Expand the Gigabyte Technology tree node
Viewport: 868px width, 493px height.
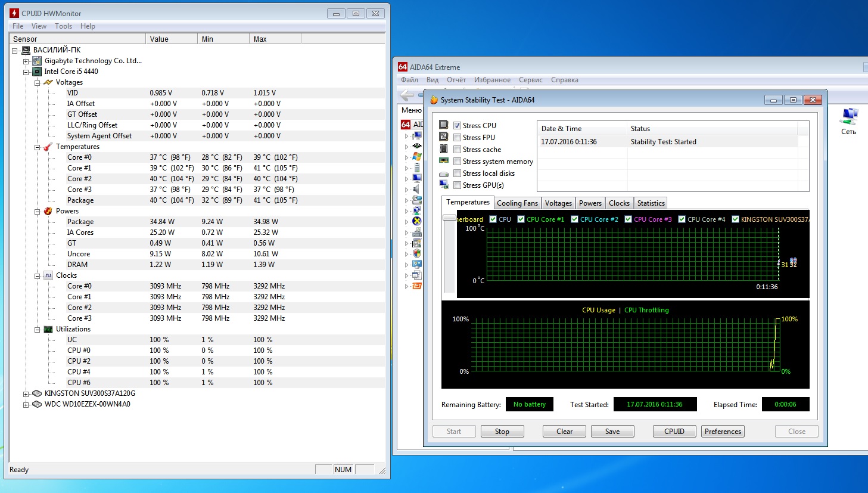click(26, 61)
